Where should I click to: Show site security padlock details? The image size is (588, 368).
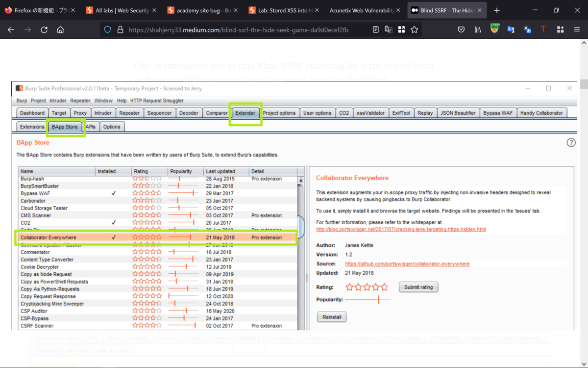pos(120,29)
